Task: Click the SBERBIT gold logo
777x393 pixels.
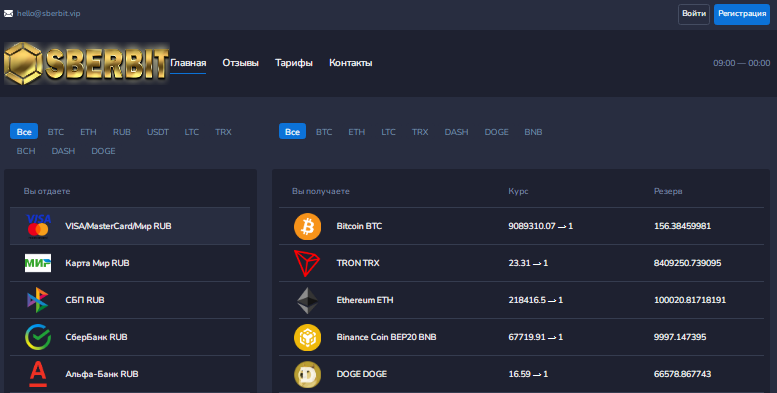Action: (x=87, y=63)
